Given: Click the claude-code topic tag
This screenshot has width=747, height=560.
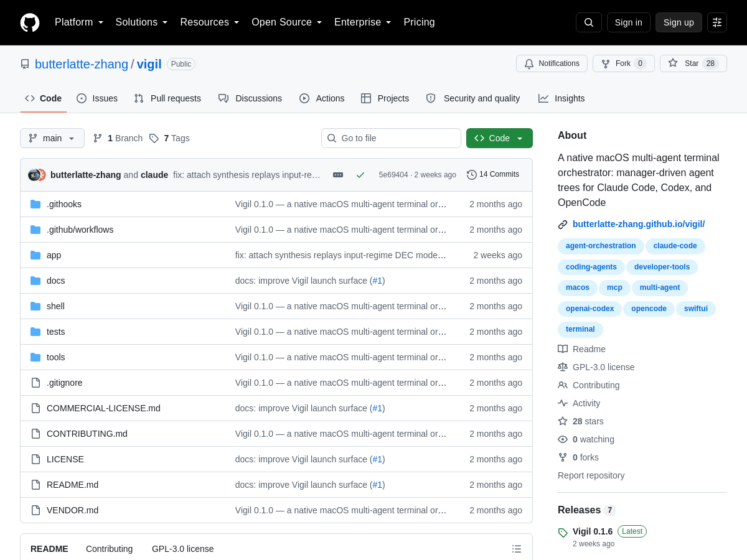Looking at the screenshot, I should tap(675, 246).
